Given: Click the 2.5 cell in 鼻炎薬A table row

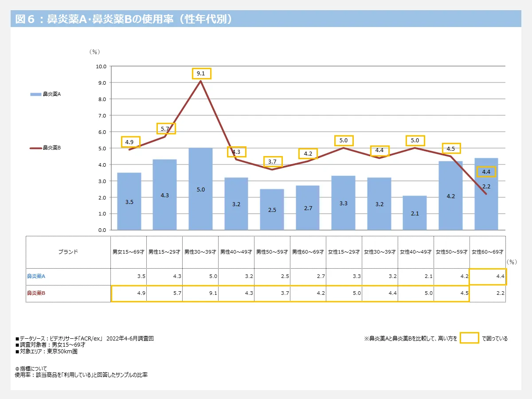Looking at the screenshot, I should 272,276.
